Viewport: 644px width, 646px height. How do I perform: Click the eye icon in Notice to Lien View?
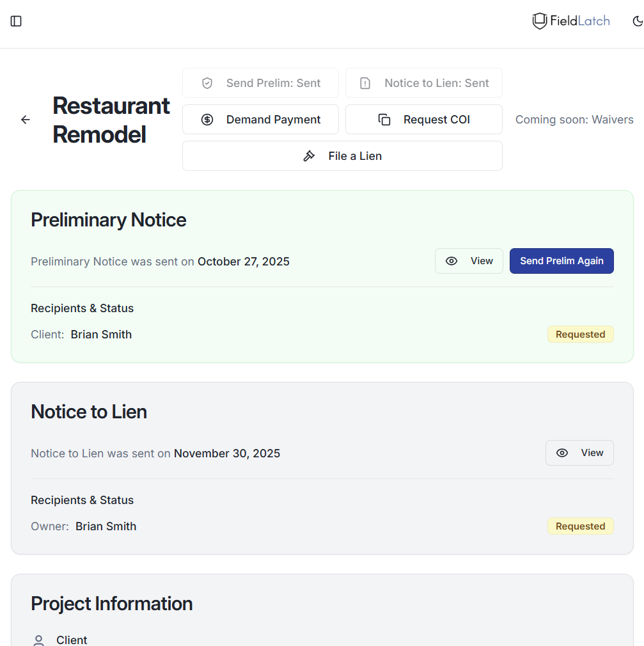pyautogui.click(x=562, y=453)
